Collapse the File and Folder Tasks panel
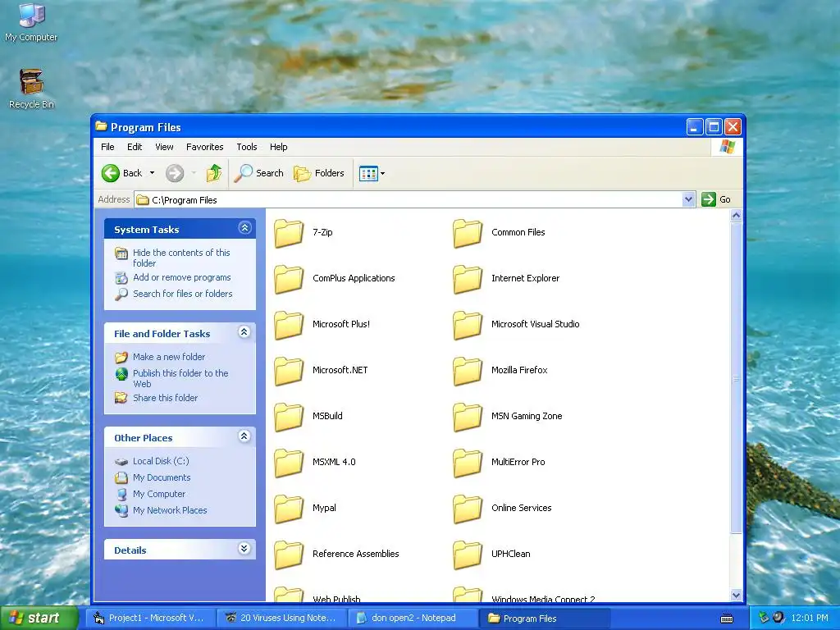Viewport: 840px width, 630px height. (x=244, y=332)
